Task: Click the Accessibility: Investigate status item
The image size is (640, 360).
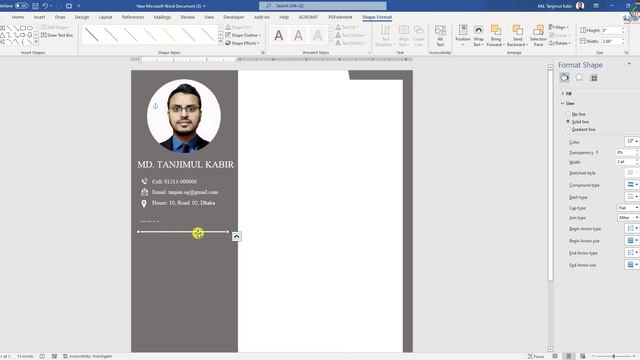Action: coord(87,356)
